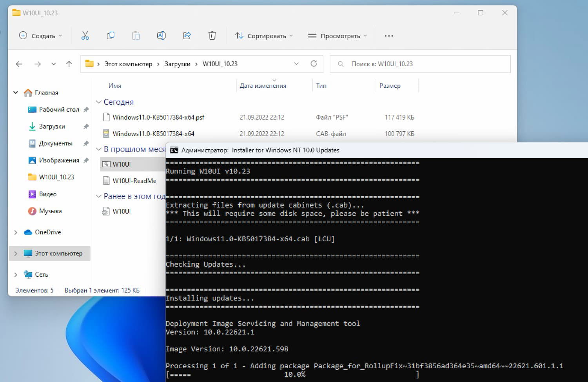Click the Выбран 1 элемент: 125 КБ status
The image size is (588, 382).
102,290
